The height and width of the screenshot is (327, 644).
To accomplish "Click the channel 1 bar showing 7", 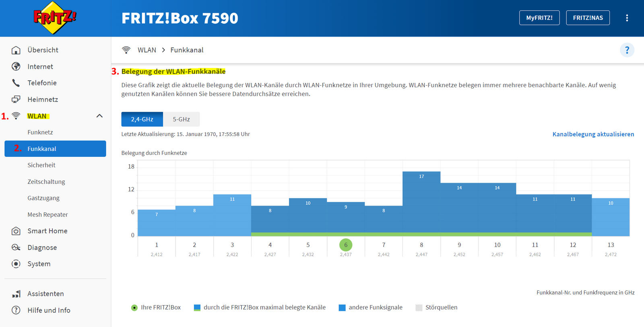I will (157, 222).
